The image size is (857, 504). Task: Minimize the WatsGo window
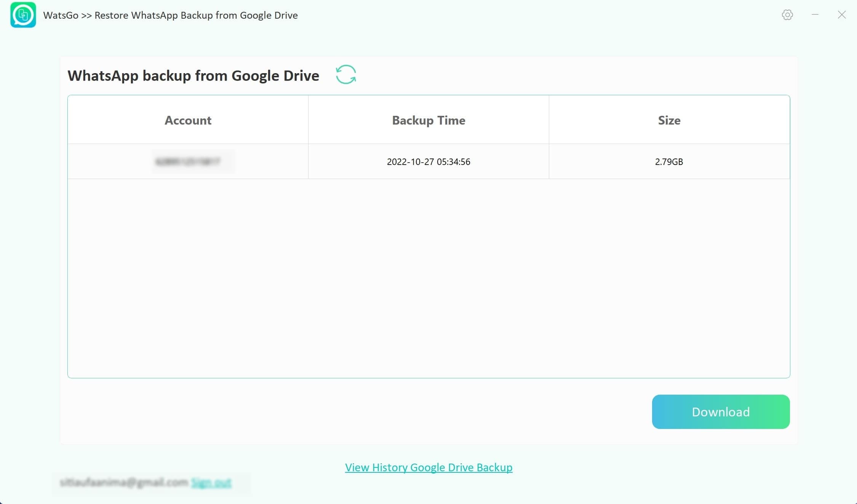click(x=815, y=15)
